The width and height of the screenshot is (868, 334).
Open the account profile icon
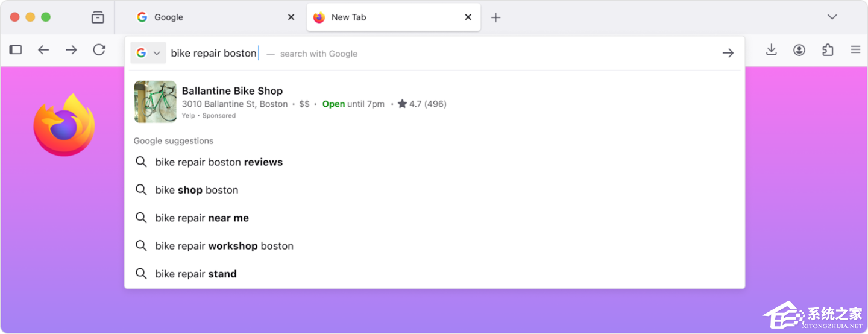click(x=799, y=50)
